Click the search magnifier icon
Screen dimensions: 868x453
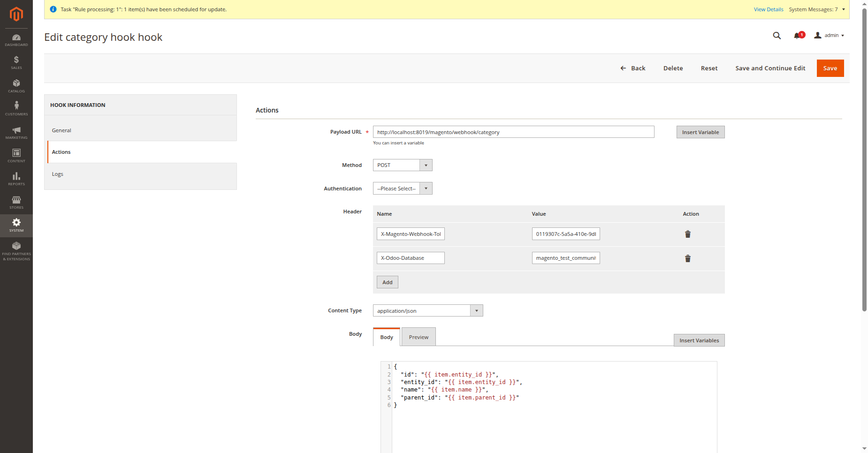777,36
